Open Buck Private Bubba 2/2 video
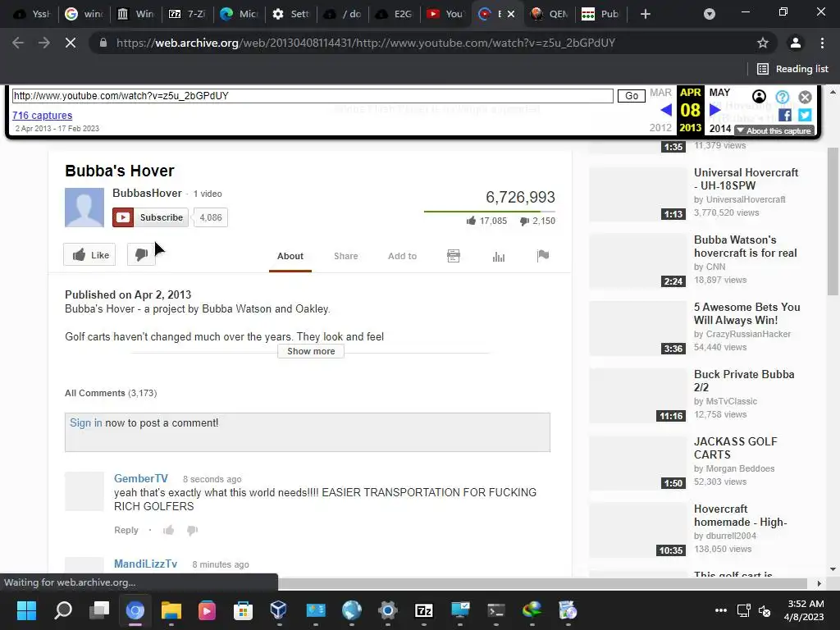Screen dimensions: 840x630 tap(744, 381)
